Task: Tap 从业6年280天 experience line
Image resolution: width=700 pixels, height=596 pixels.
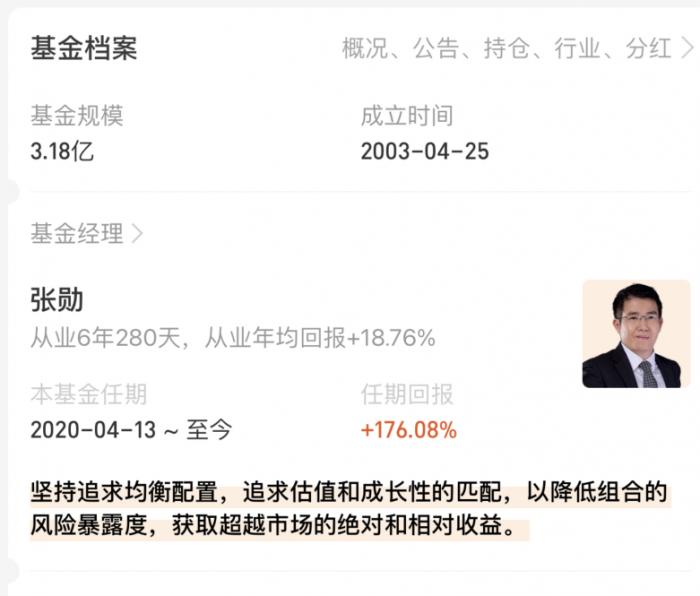Action: [233, 338]
